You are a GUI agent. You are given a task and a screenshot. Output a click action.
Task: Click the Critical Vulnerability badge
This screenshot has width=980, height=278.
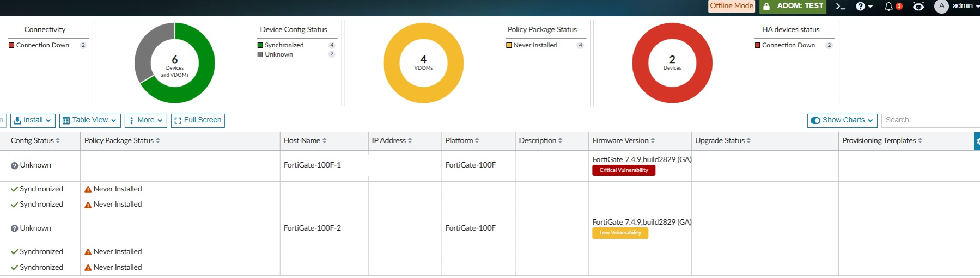tap(624, 170)
